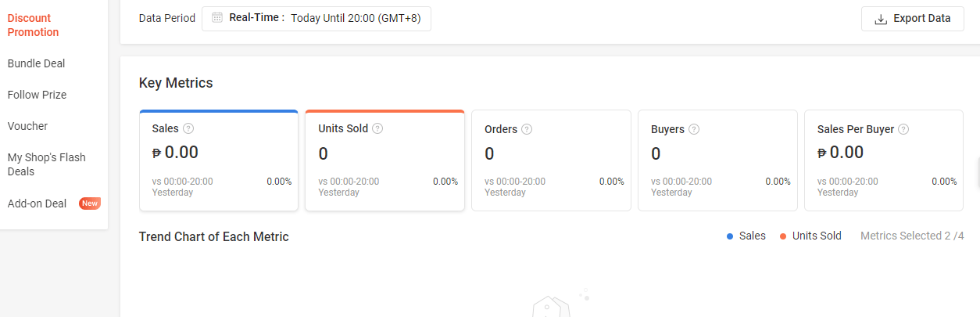This screenshot has width=980, height=317.
Task: Open My Shop's Flash Deals
Action: [x=47, y=164]
